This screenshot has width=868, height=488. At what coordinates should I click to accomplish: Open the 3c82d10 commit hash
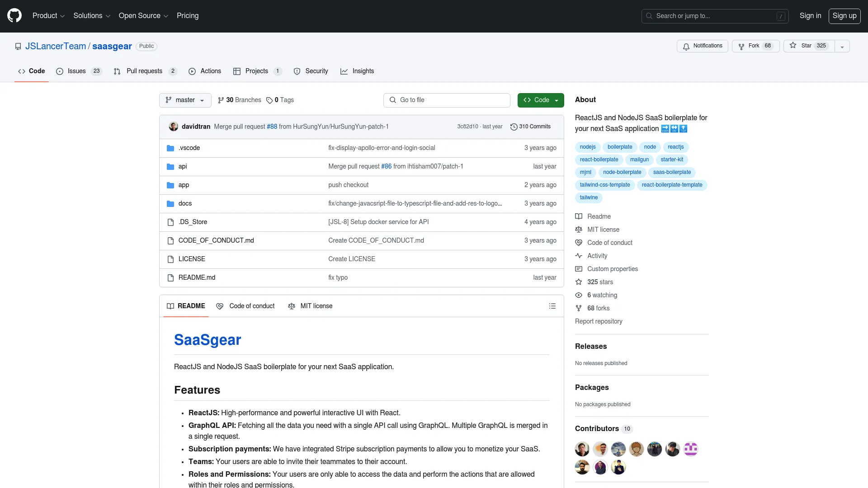tap(467, 127)
